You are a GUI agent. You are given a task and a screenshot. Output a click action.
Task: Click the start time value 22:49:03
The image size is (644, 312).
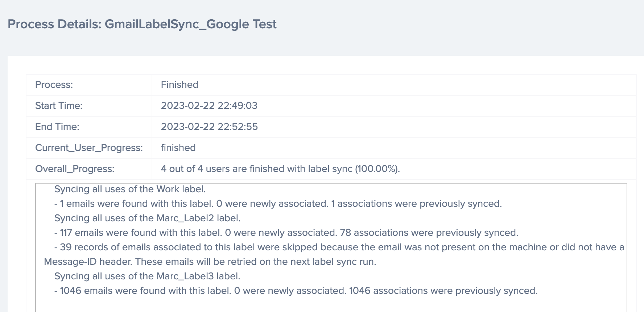[x=209, y=106]
